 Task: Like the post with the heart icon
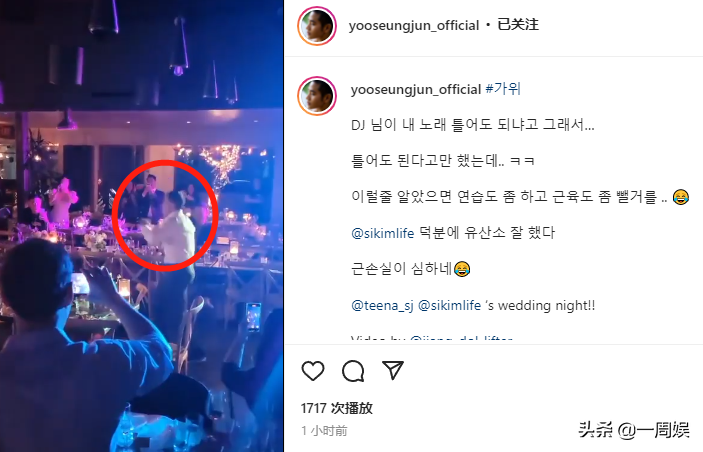click(313, 371)
